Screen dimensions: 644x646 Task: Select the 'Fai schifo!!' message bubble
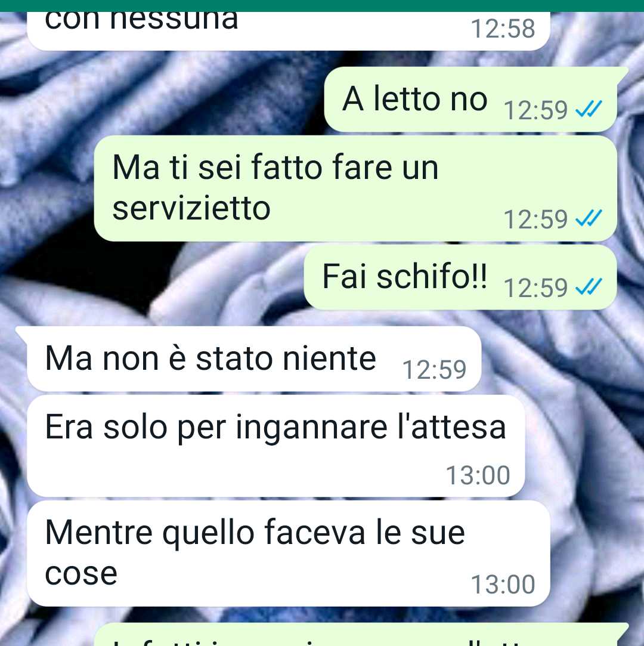(x=460, y=277)
